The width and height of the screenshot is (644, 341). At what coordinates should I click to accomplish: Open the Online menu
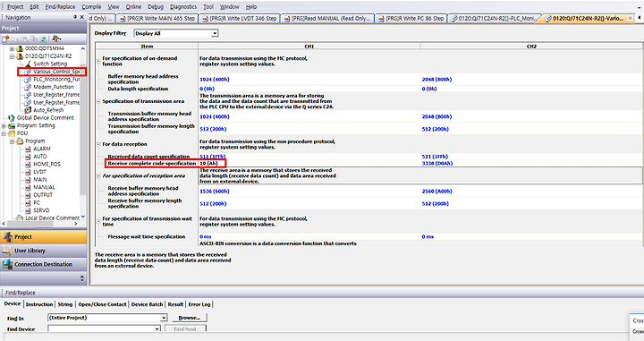pyautogui.click(x=133, y=6)
